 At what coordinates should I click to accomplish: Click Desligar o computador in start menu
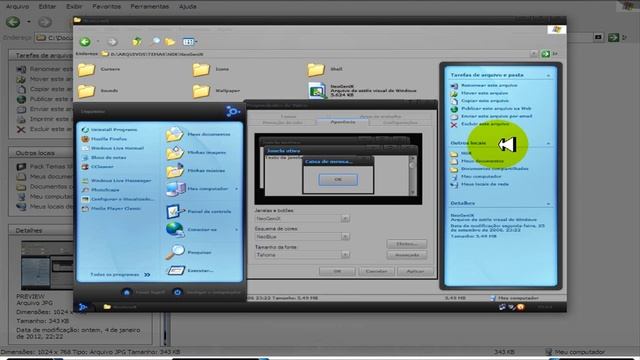(207, 292)
